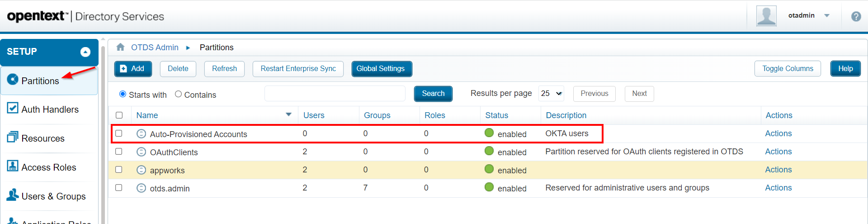Click the otadmin user avatar
Screen dimensions: 868x224
tap(766, 16)
